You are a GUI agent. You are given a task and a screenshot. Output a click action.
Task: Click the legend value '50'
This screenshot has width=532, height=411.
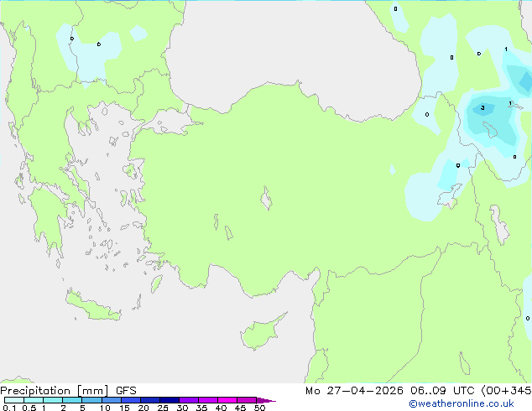pos(259,408)
